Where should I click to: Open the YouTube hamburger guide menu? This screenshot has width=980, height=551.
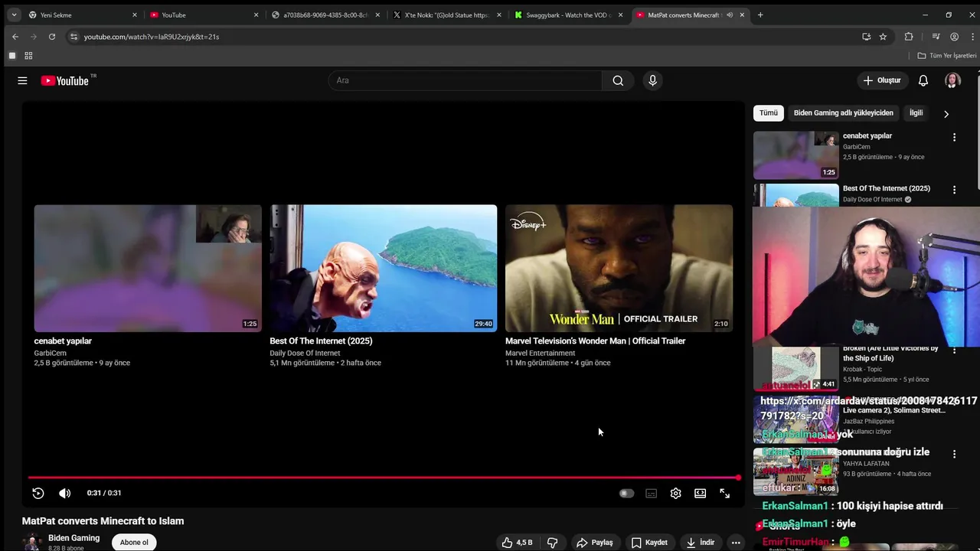[22, 80]
